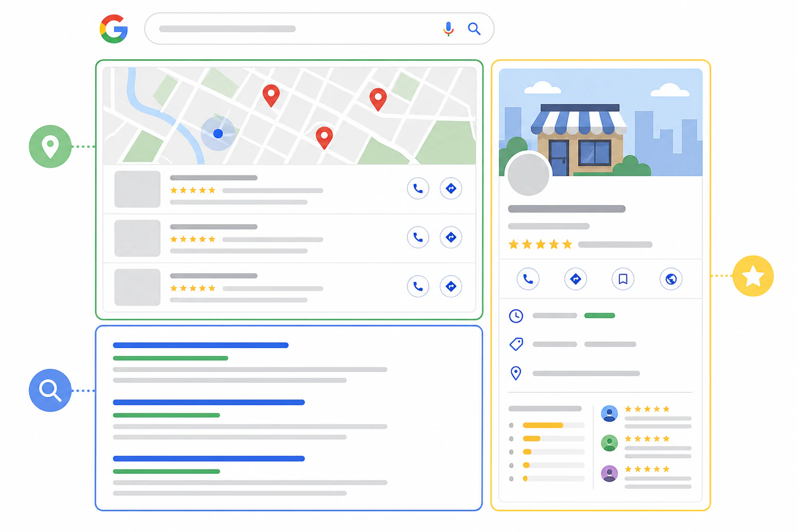Click the call button in business profile
Image resolution: width=798 pixels, height=532 pixels.
(528, 279)
